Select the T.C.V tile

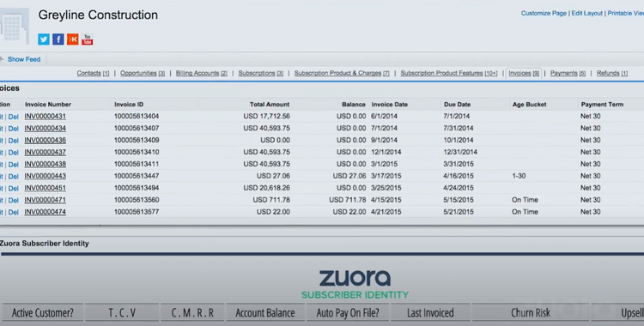click(x=122, y=313)
